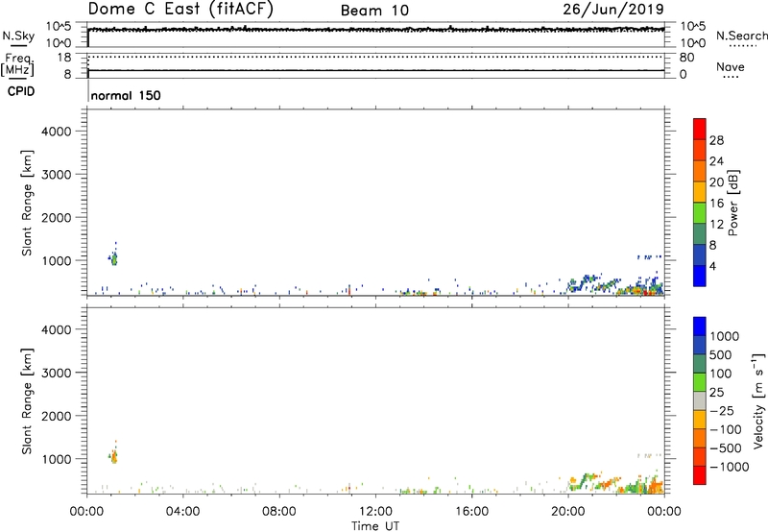
Task: Click the '500' tick label on the Velocity colorbar
Action: (x=721, y=355)
